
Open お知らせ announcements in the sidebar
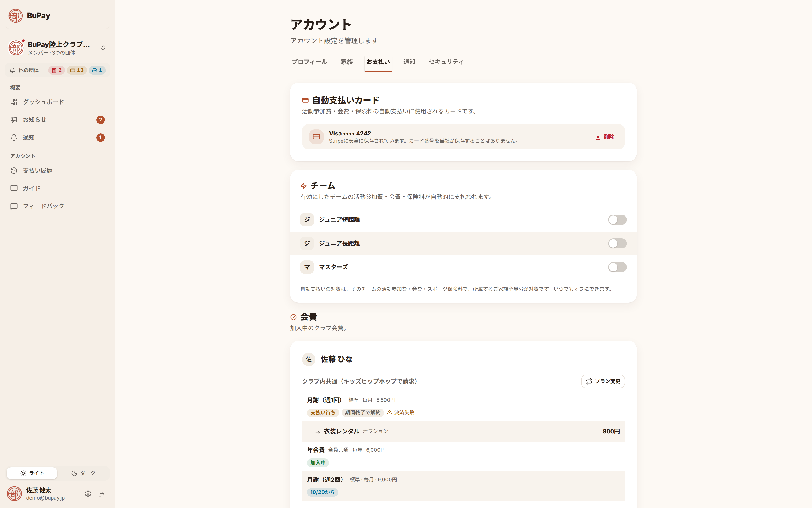(57, 120)
